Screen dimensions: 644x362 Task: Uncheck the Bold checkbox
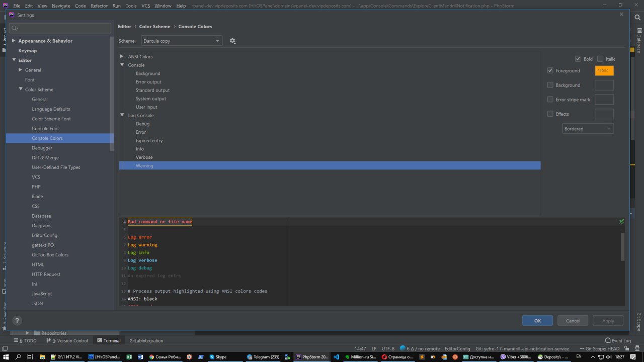pos(578,59)
